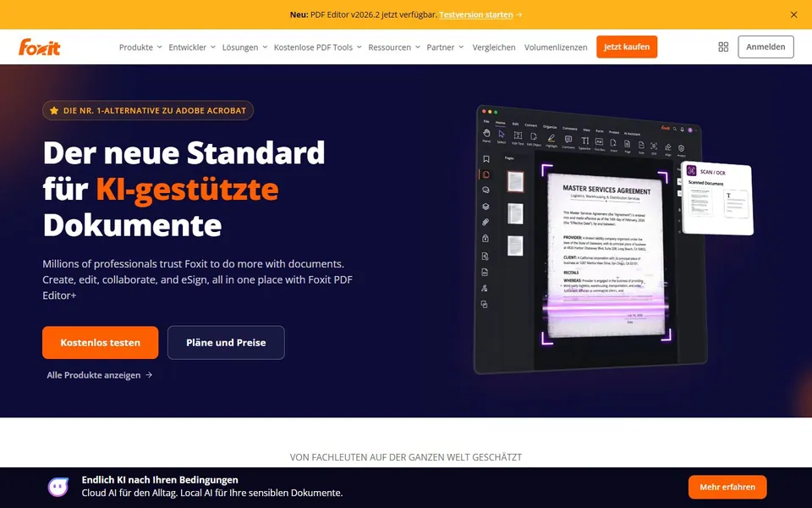Click the notification bell in the preview title bar
Screen dimensions: 812x508
click(x=682, y=130)
